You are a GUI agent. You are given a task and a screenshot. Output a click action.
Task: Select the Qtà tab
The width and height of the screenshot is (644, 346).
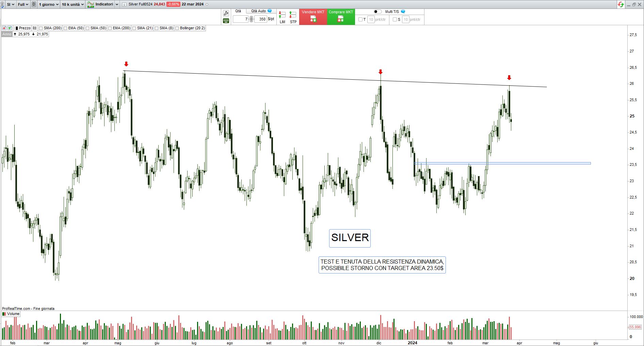click(x=238, y=11)
